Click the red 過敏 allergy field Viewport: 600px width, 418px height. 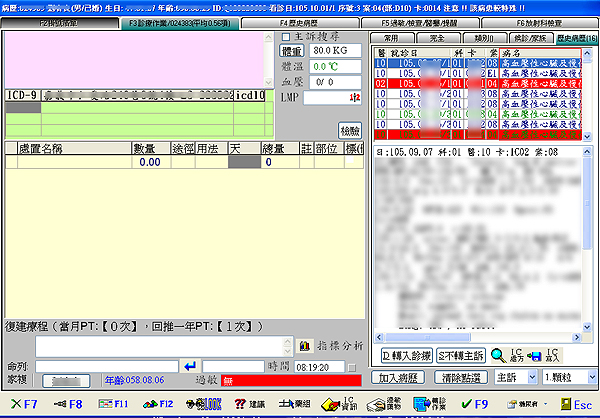[x=291, y=381]
